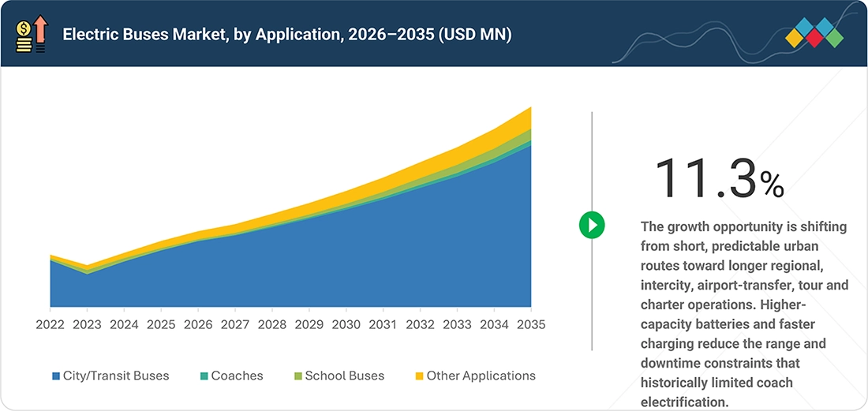Click the 2030 axis label
This screenshot has width=868, height=411.
coord(346,325)
